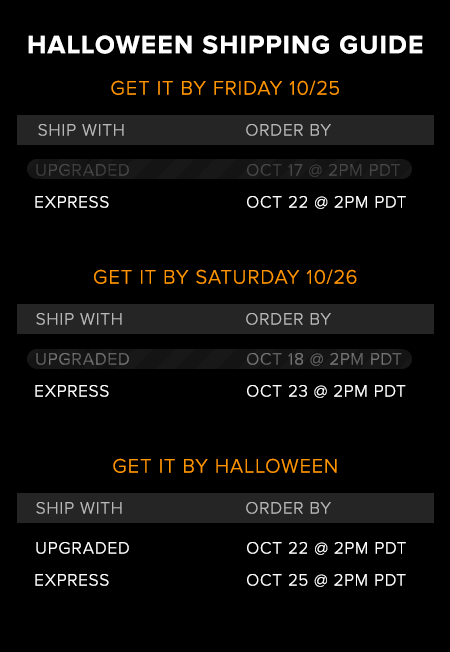Select the Get It By Saturday 10/26 heading

coord(225,277)
